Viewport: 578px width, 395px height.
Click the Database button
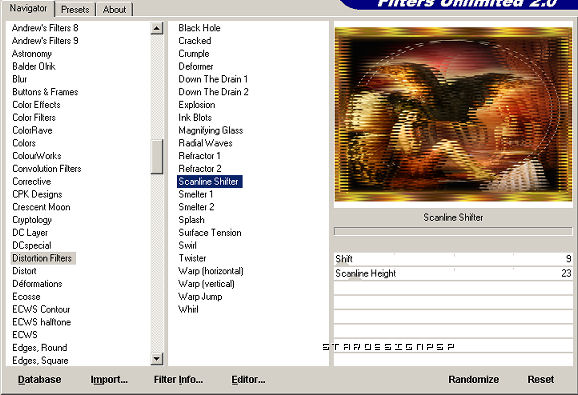39,380
